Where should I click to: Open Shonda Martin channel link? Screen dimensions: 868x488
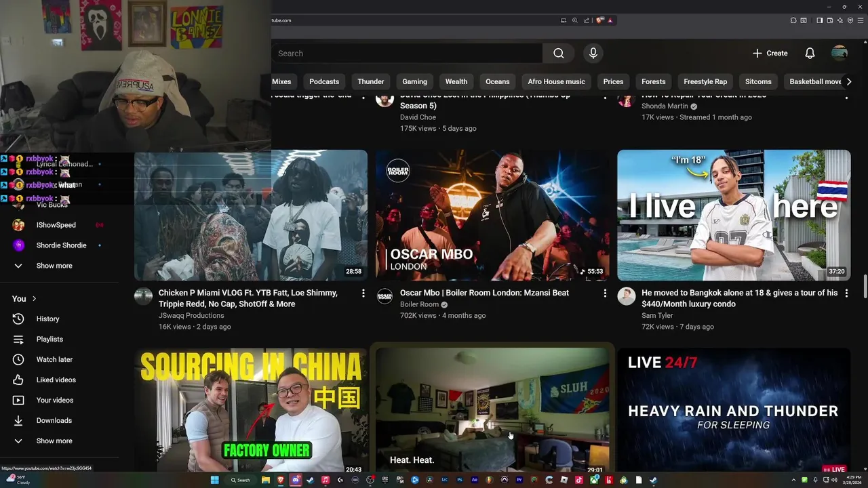(x=665, y=106)
